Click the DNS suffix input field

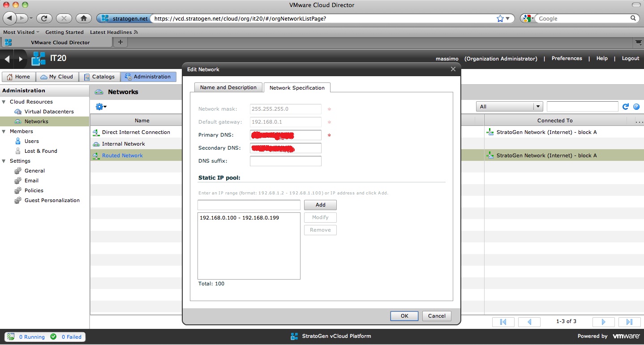[285, 161]
